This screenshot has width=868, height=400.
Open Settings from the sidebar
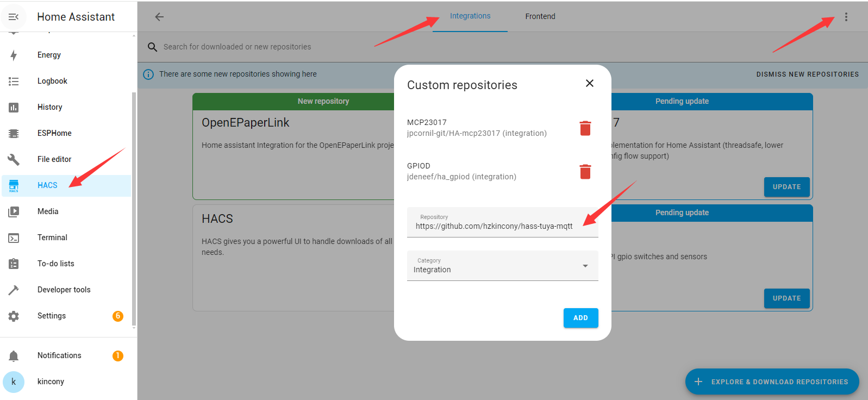[66, 316]
